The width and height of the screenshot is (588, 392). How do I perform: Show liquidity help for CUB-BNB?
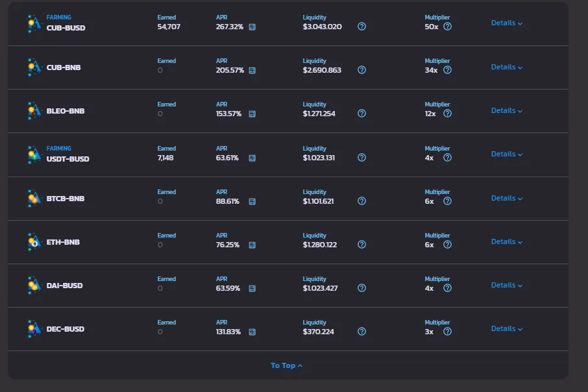362,70
